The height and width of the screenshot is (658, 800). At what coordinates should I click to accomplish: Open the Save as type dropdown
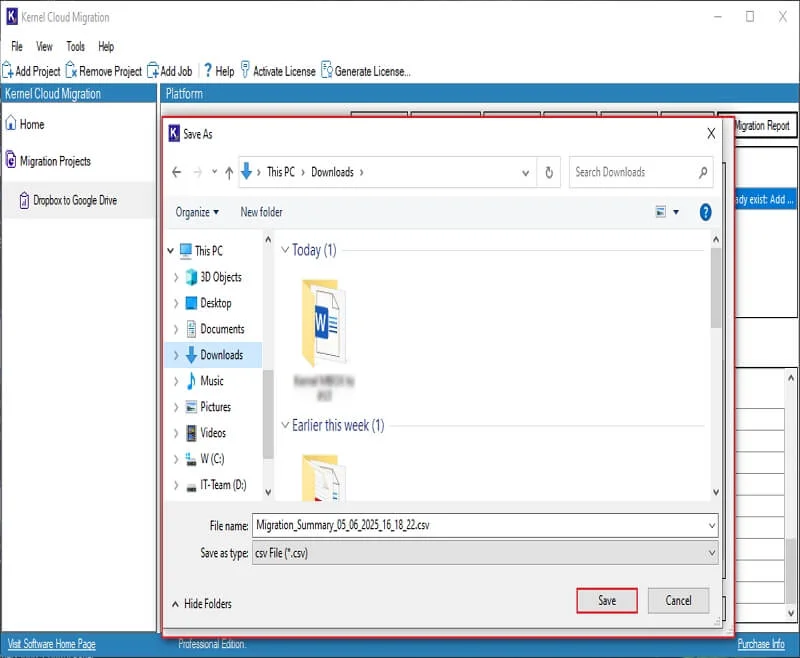point(485,553)
